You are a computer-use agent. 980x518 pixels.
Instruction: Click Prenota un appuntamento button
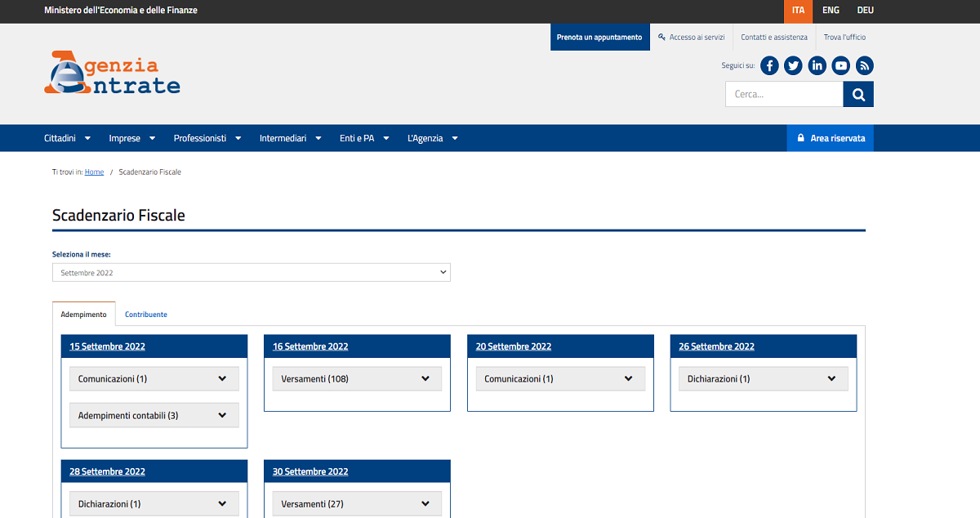599,37
